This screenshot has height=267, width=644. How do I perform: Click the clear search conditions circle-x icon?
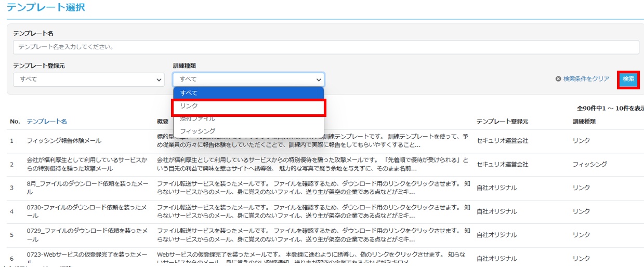558,79
